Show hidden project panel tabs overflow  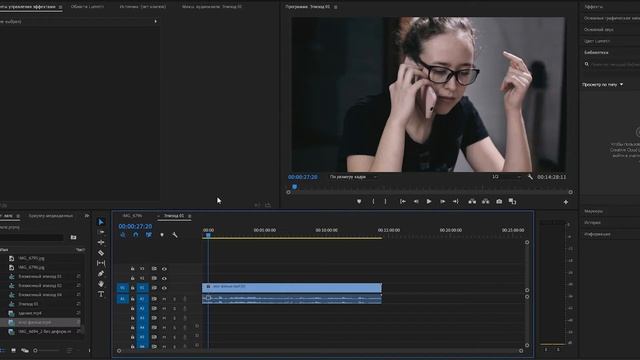coord(87,216)
